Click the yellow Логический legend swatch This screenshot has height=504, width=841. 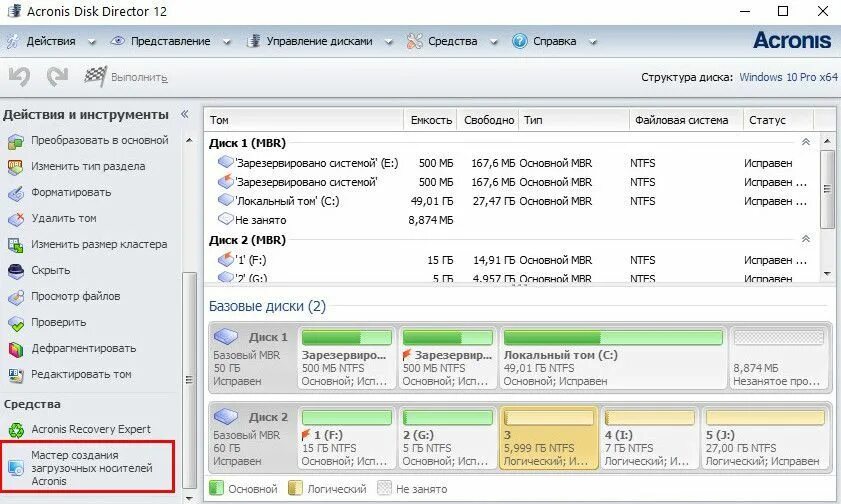click(x=294, y=488)
